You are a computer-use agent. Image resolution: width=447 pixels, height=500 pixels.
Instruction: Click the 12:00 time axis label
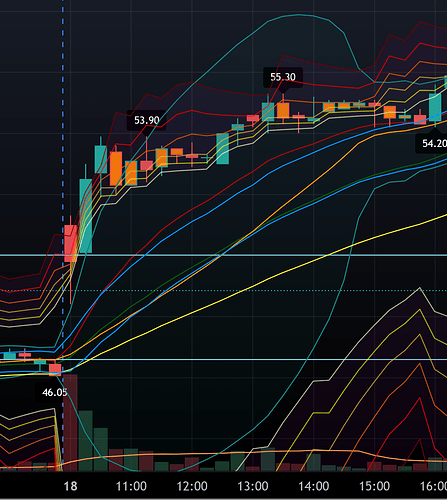point(192,486)
